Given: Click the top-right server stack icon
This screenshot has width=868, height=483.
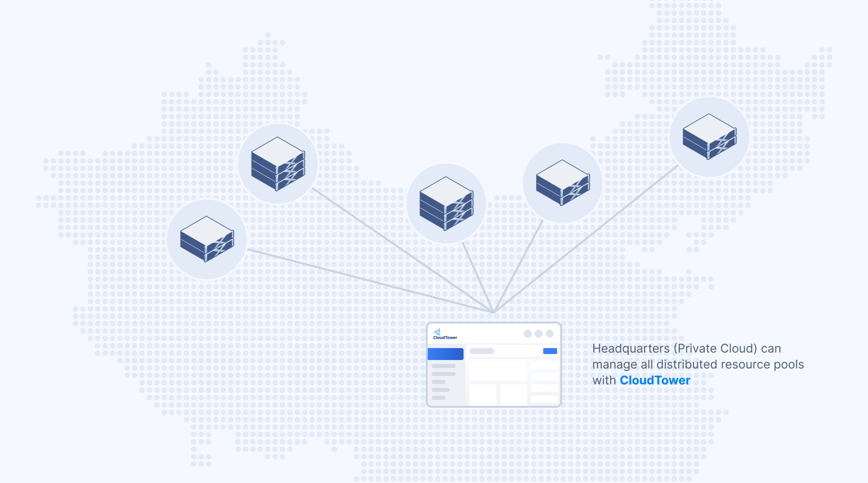Looking at the screenshot, I should point(709,136).
